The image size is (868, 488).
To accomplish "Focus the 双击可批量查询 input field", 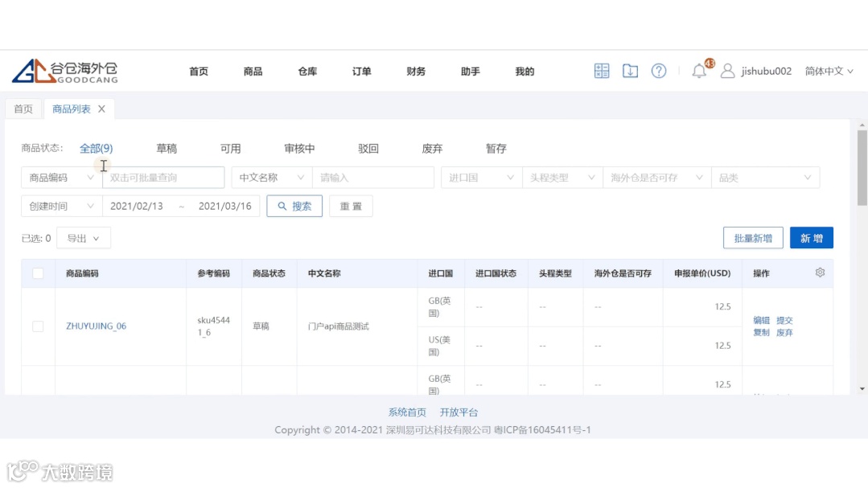I will (x=163, y=178).
